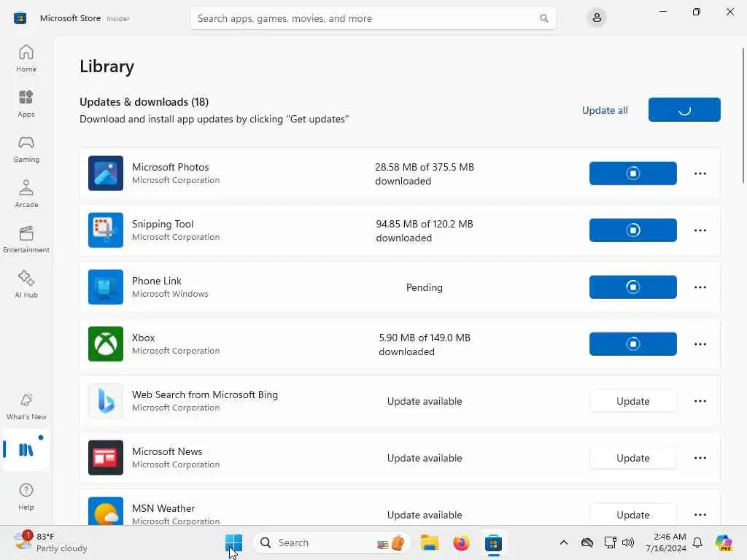
Task: Open Help in the sidebar
Action: [26, 497]
